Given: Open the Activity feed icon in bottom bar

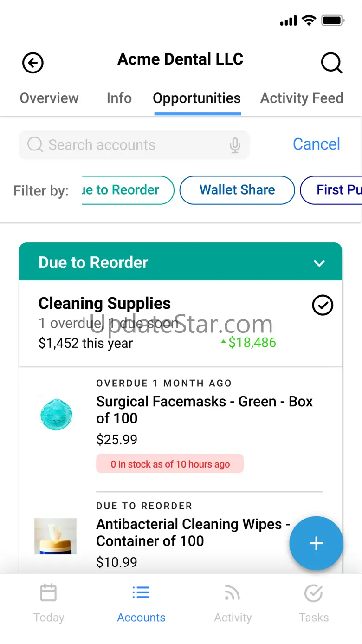Looking at the screenshot, I should (232, 593).
